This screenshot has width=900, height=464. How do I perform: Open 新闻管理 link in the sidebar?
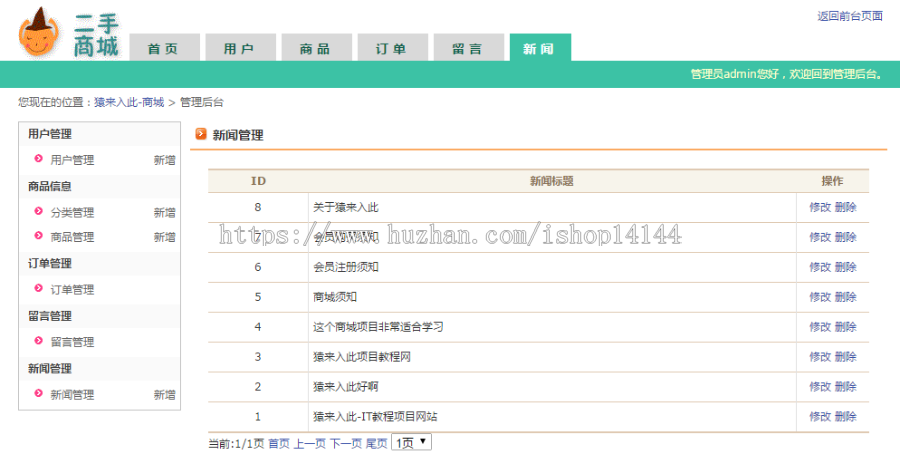pyautogui.click(x=72, y=395)
